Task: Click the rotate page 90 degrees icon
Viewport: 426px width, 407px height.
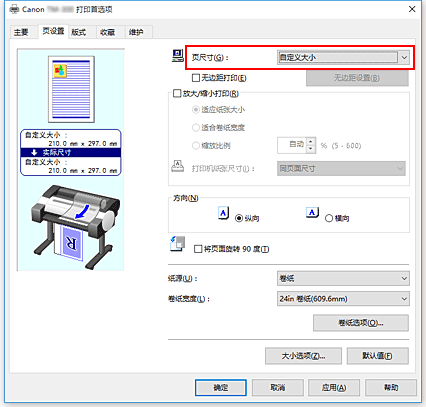Action: (177, 244)
